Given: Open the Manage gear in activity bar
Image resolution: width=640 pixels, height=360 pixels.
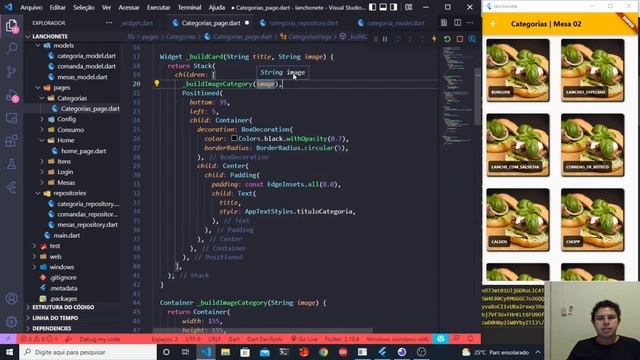Looking at the screenshot, I should coord(11,322).
